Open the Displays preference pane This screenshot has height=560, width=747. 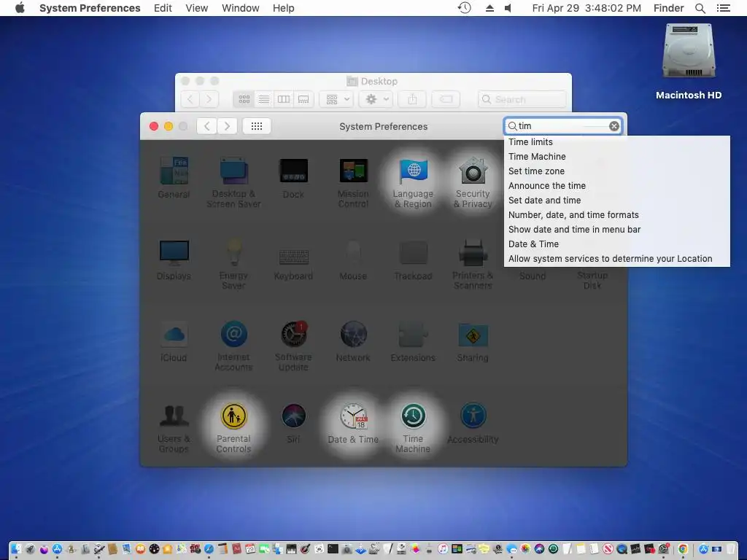(174, 260)
